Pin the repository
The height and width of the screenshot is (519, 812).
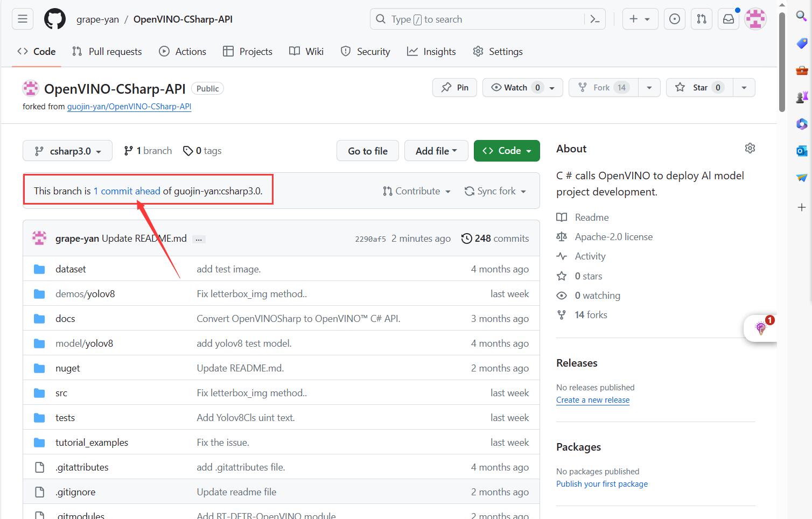pos(455,87)
